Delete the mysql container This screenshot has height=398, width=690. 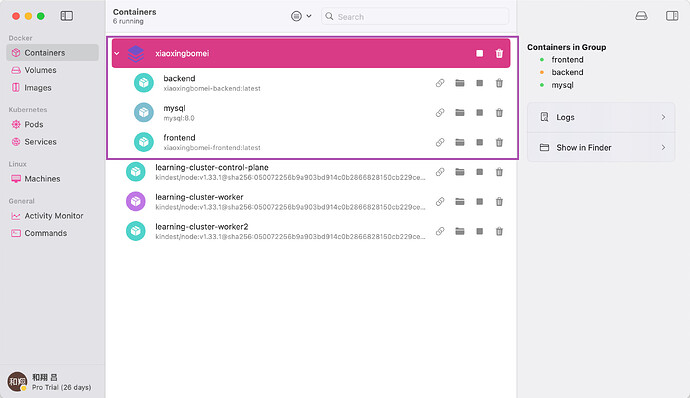tap(499, 113)
